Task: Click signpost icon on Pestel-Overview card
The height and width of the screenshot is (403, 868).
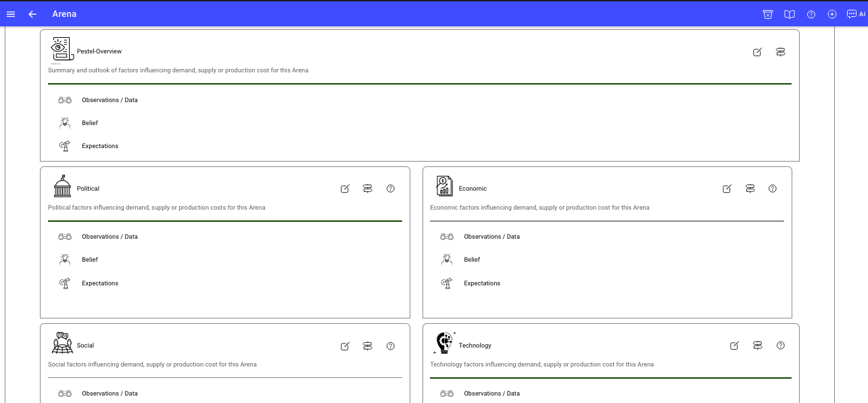Action: 780,52
